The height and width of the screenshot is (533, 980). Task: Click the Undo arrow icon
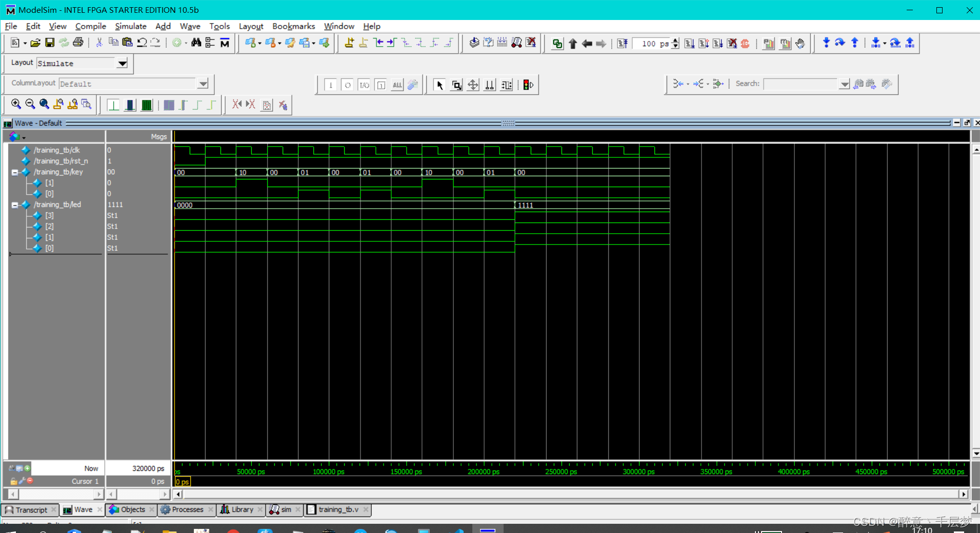pos(142,43)
